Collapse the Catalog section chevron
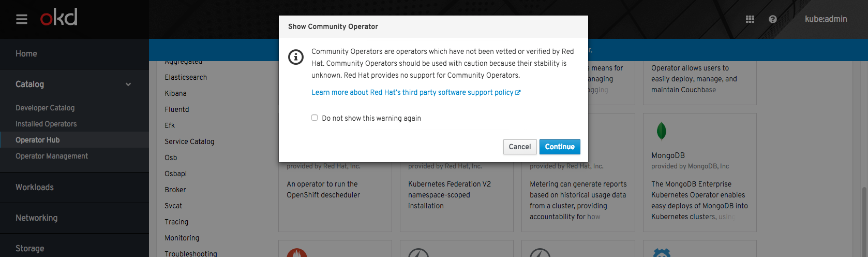This screenshot has width=868, height=257. point(128,84)
